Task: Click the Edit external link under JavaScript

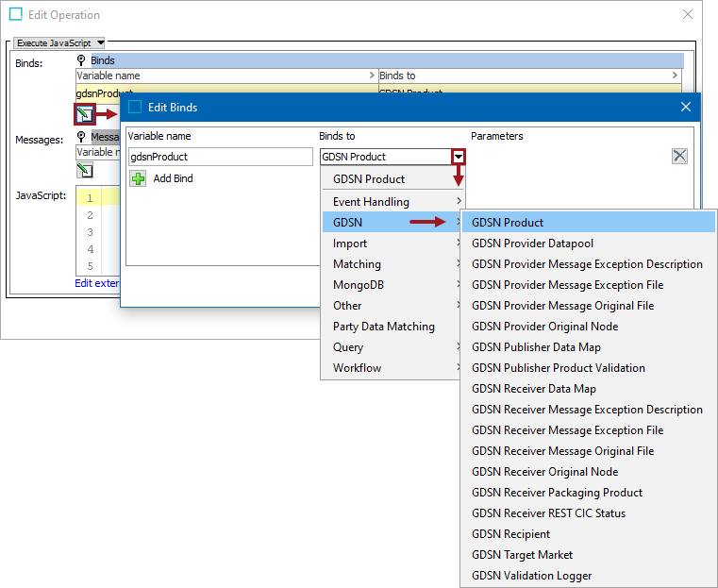Action: (96, 283)
